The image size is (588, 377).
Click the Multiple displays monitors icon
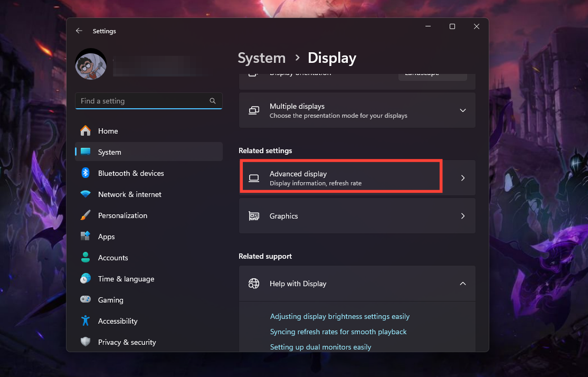click(254, 110)
